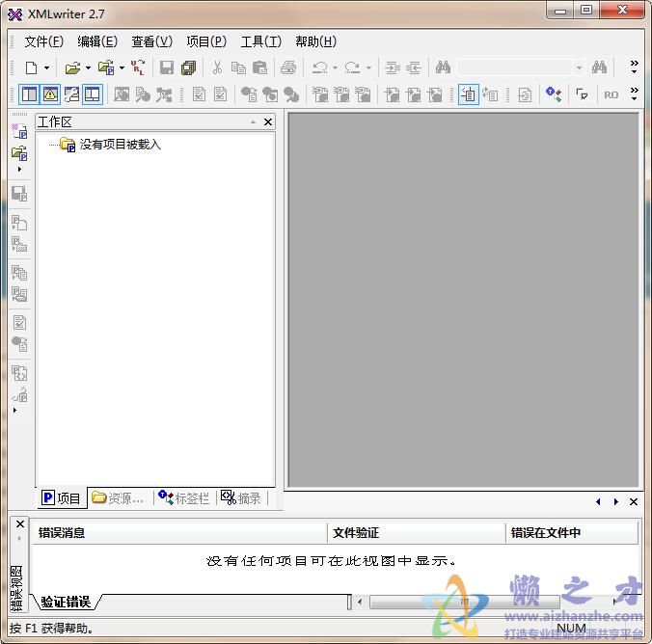
Task: Click the XMLwriter app icon in title bar
Action: click(15, 14)
